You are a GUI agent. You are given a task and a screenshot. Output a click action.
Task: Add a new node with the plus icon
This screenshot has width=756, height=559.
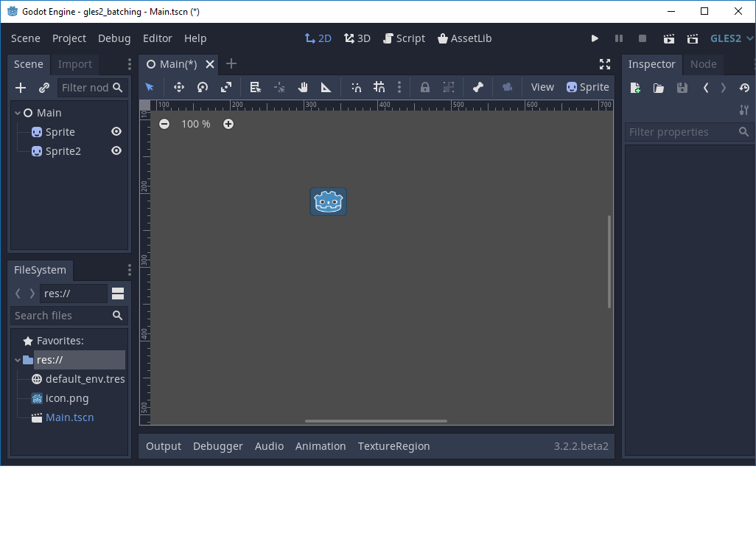coord(20,87)
